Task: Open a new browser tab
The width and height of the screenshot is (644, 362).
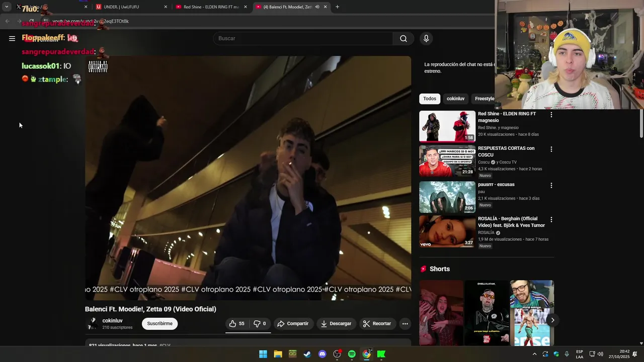Action: point(337,7)
